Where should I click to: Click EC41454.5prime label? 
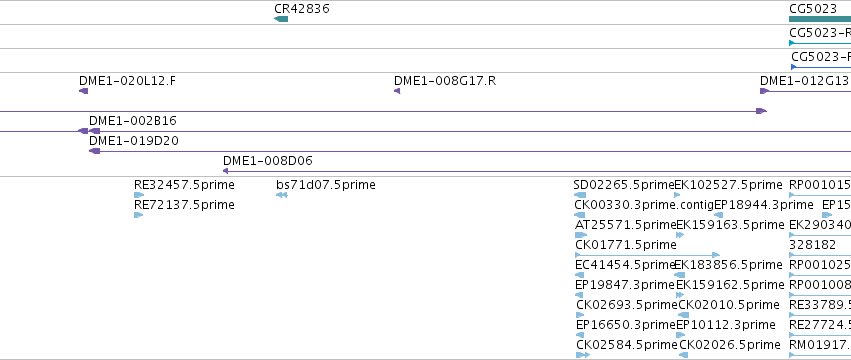[625, 265]
